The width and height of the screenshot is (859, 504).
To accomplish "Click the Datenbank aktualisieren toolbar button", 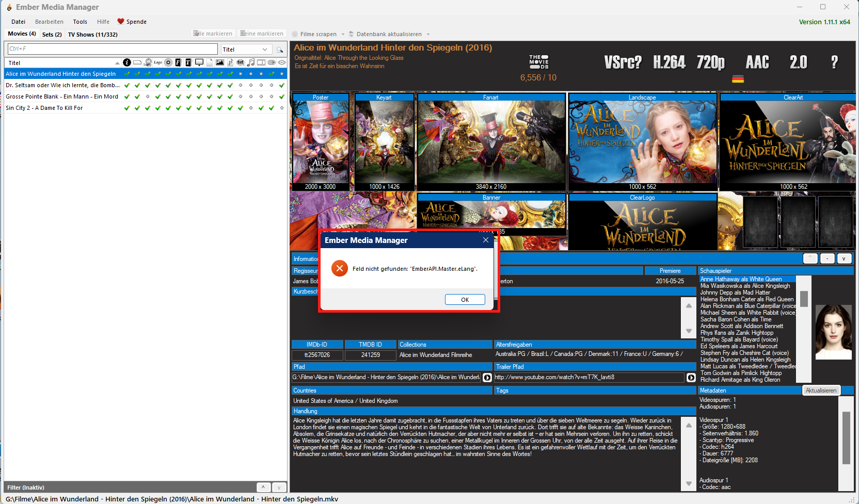I will click(385, 34).
